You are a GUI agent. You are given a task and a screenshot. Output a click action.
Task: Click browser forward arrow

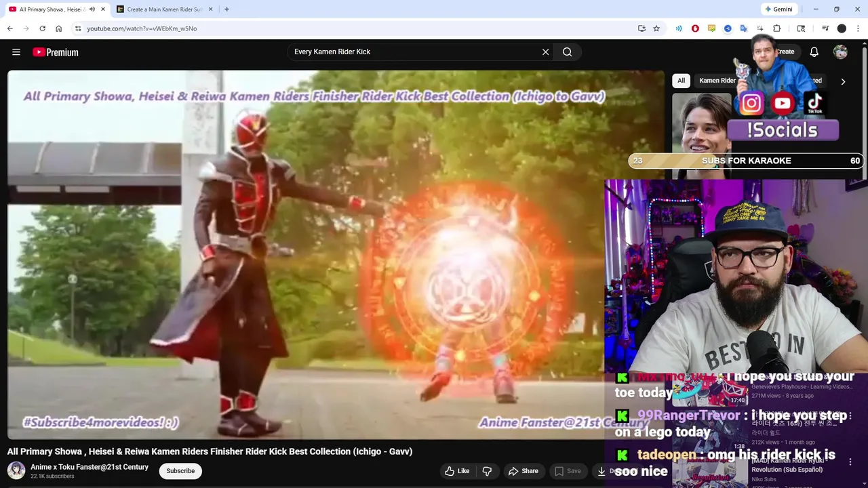(x=26, y=28)
